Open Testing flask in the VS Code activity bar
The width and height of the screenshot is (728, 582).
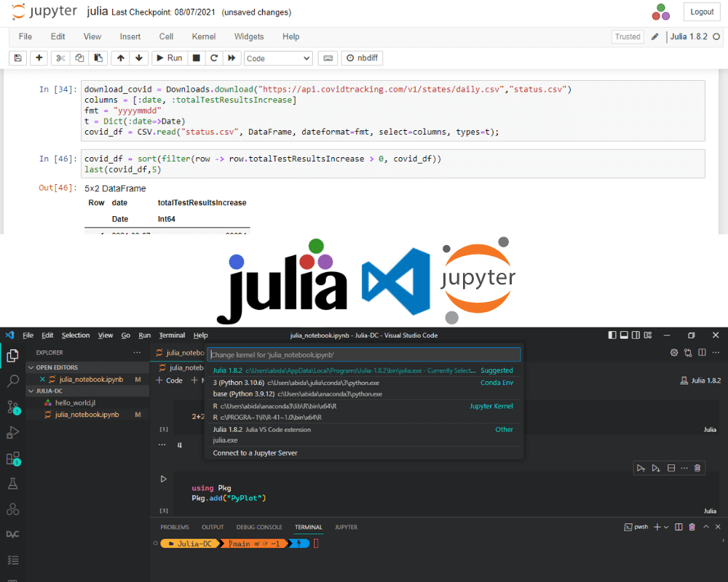pos(12,484)
